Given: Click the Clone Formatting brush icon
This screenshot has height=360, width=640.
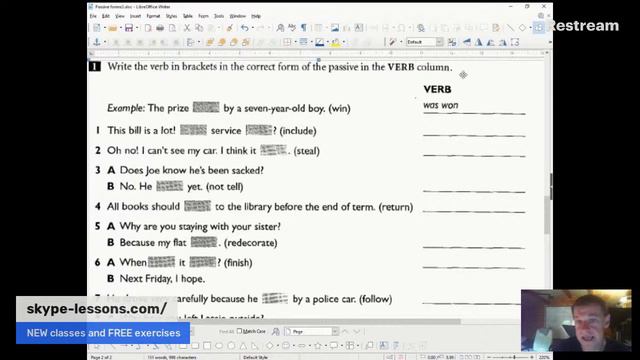Looking at the screenshot, I should 230,28.
